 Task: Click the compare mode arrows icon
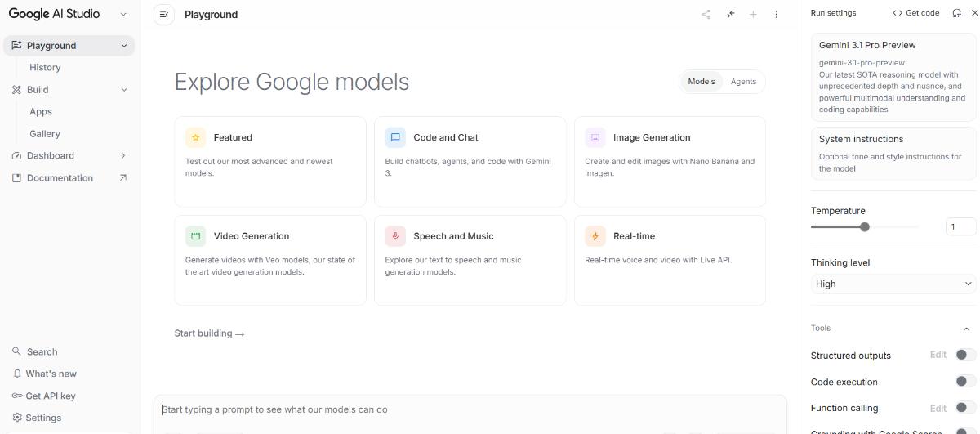(729, 14)
